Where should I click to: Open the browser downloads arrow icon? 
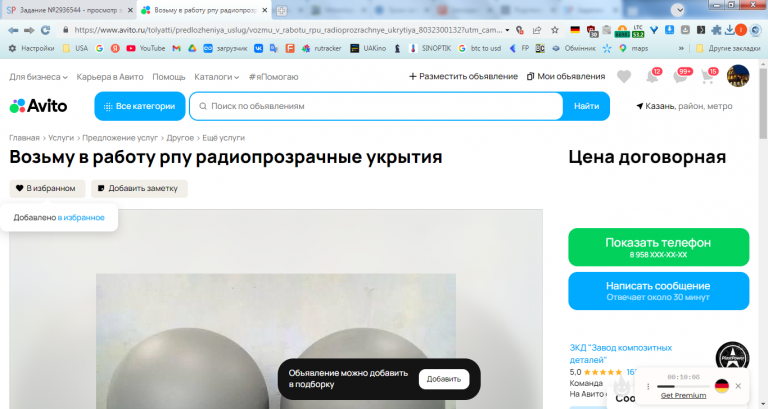point(730,30)
